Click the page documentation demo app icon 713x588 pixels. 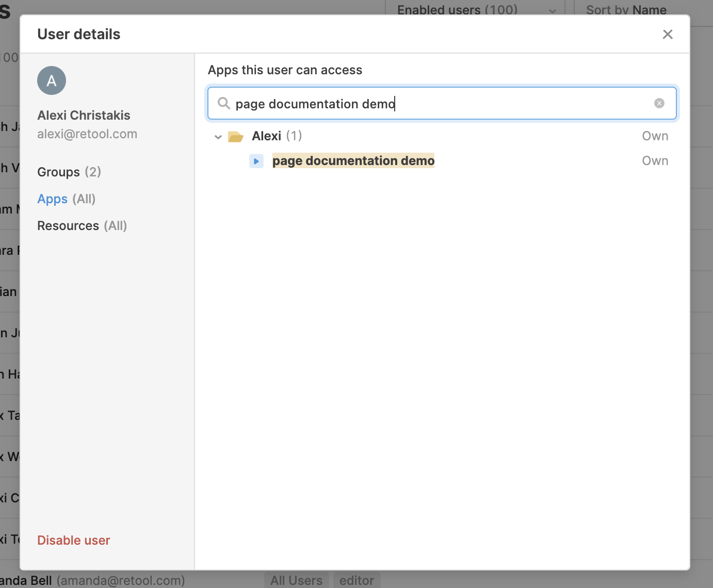point(256,161)
